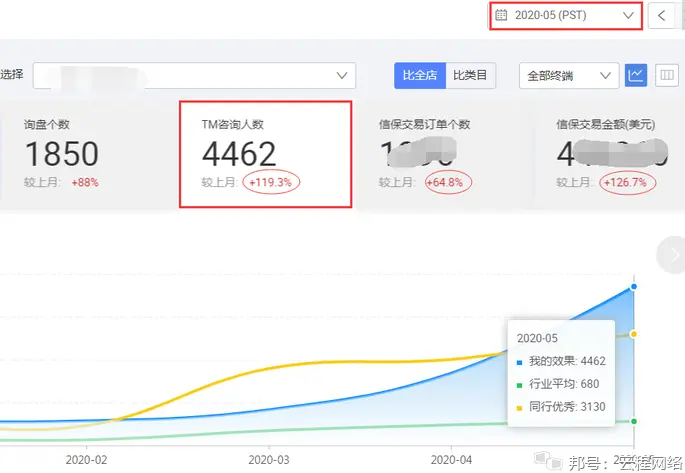Select the 信保交易订单个数 metric card
The width and height of the screenshot is (685, 473).
[443, 155]
